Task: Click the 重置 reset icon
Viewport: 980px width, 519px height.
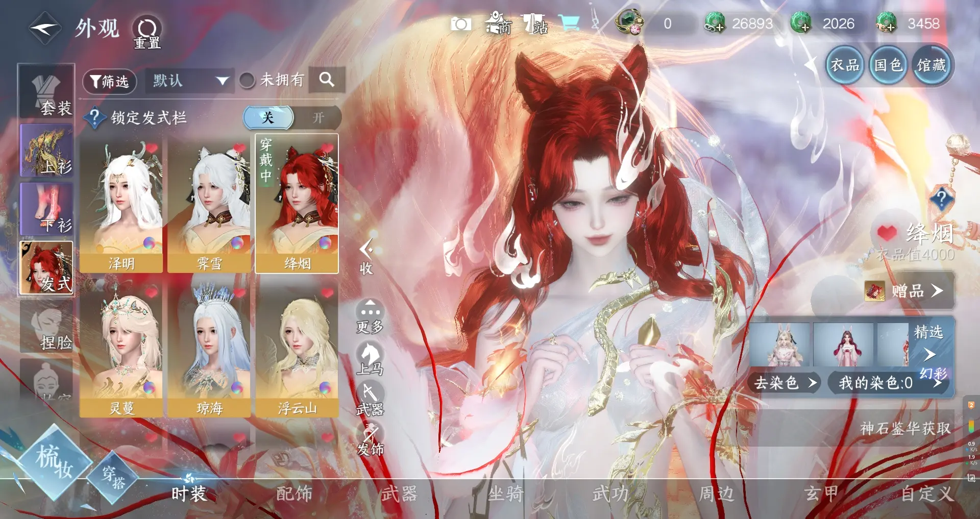Action: click(147, 32)
